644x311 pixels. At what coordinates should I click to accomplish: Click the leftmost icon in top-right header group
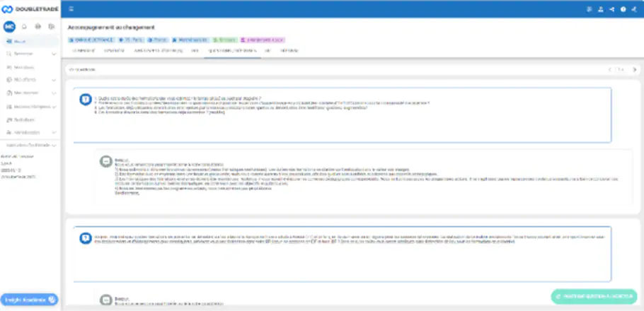[590, 9]
